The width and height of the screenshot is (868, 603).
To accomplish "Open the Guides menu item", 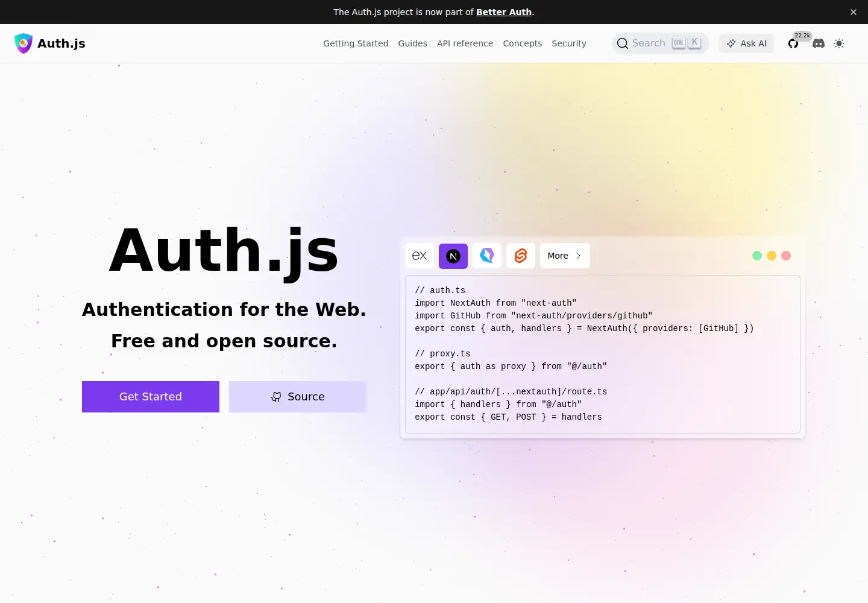I will click(x=413, y=43).
